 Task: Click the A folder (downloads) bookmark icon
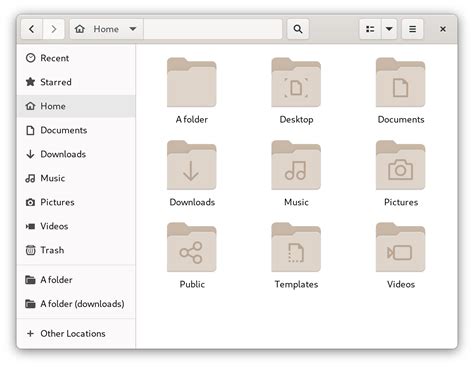[x=30, y=304]
